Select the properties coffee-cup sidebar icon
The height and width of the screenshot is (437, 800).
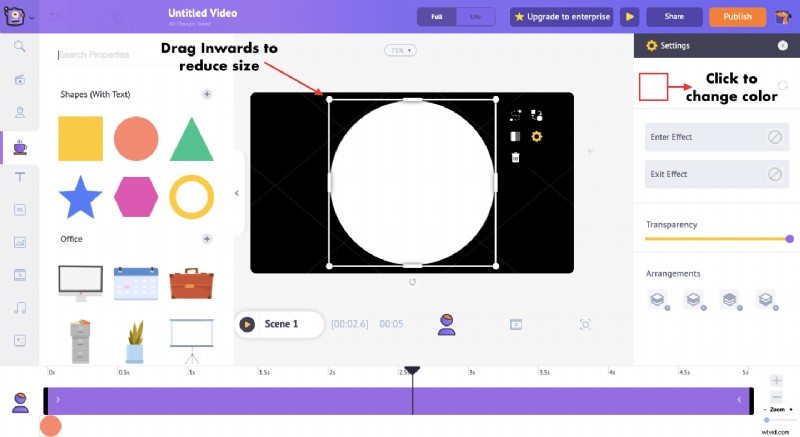tap(20, 147)
